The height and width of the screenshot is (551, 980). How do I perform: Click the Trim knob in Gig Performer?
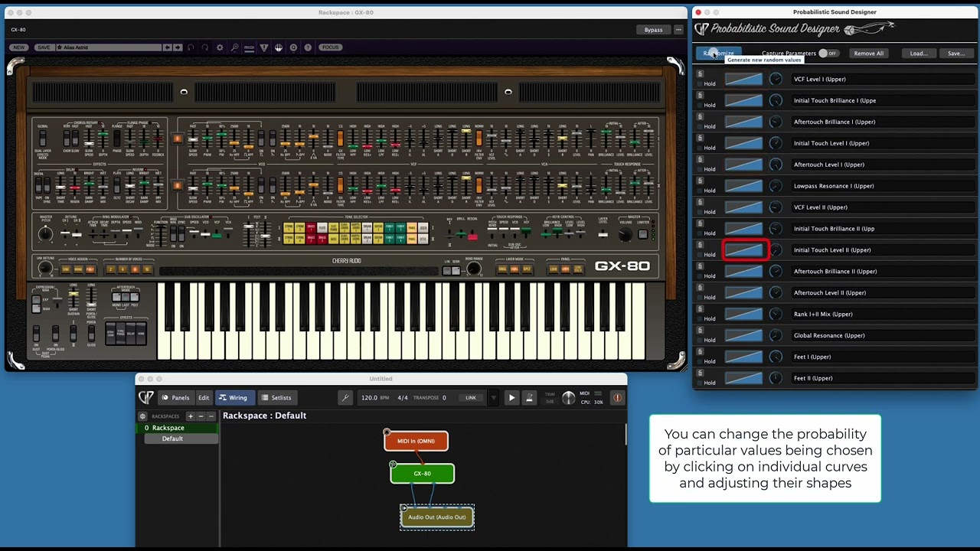[568, 398]
